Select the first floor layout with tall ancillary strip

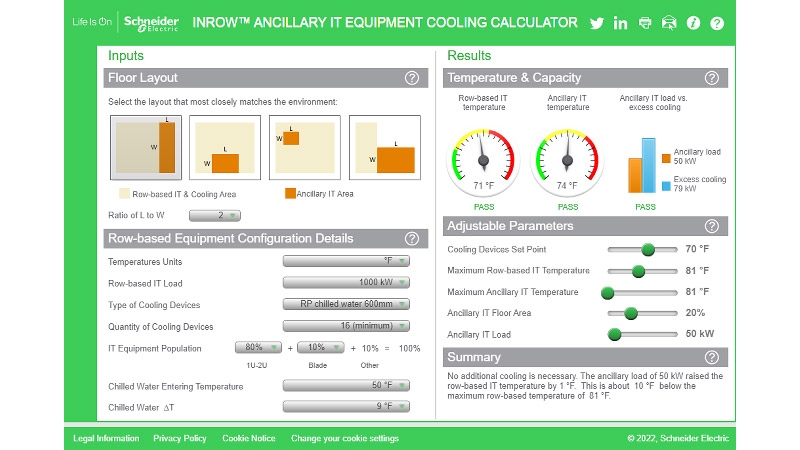(x=145, y=150)
